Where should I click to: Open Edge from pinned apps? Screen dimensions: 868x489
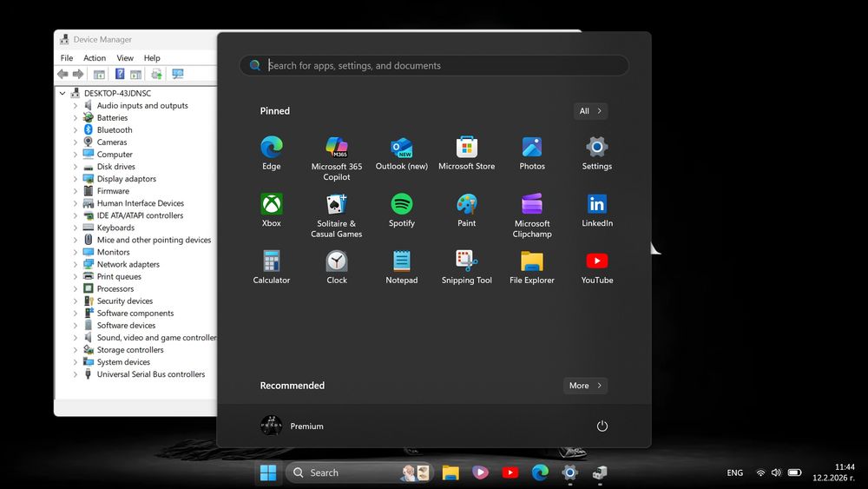pyautogui.click(x=271, y=154)
